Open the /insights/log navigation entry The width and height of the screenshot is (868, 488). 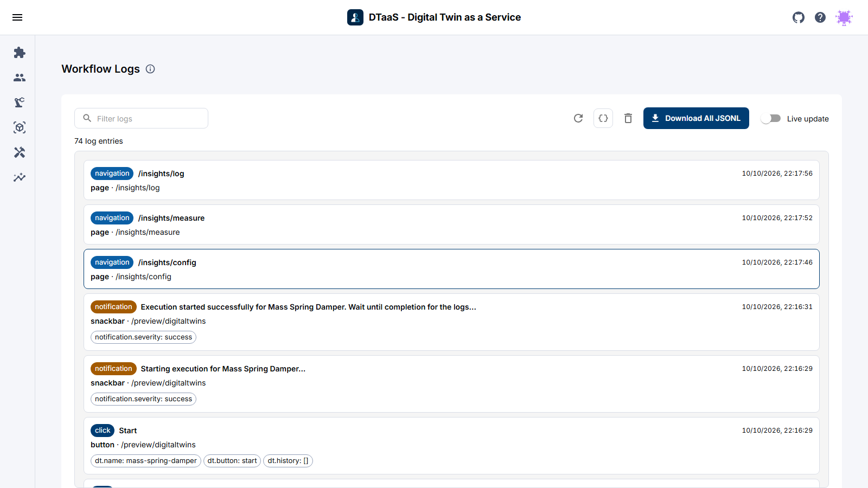(451, 180)
